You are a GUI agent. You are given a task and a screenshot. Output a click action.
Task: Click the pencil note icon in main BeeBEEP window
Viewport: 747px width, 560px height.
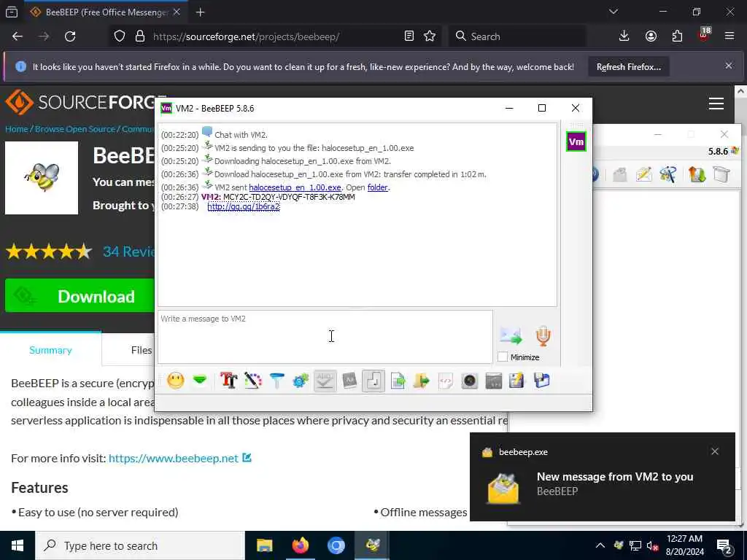tap(643, 174)
